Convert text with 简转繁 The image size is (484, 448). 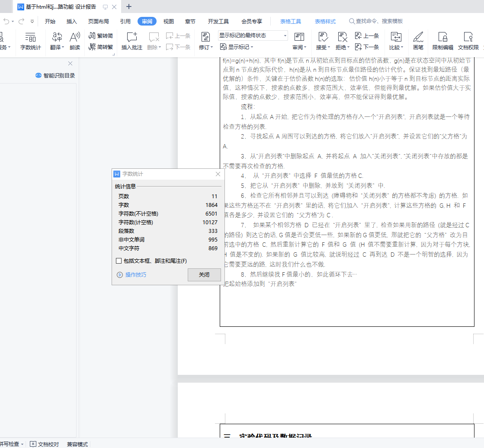pos(101,47)
